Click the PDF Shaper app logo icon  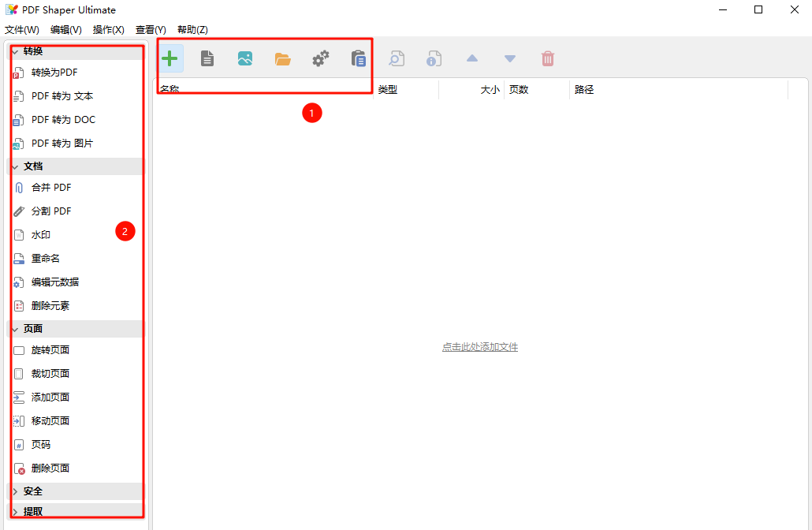pyautogui.click(x=11, y=9)
